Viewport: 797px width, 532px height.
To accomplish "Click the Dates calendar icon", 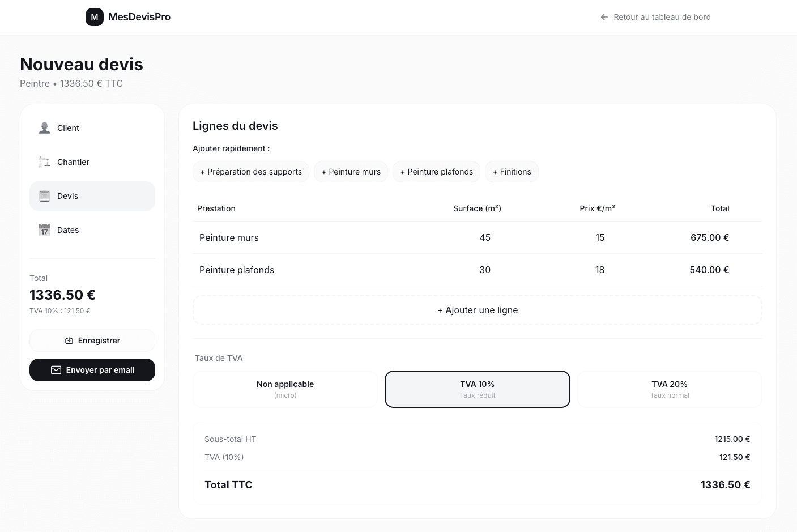I will pyautogui.click(x=44, y=229).
